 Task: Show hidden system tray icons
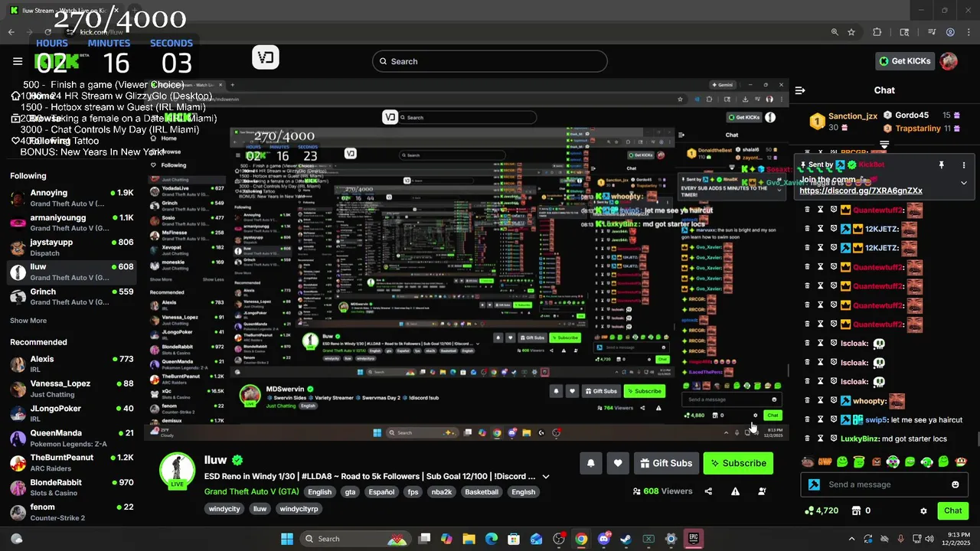tap(851, 539)
